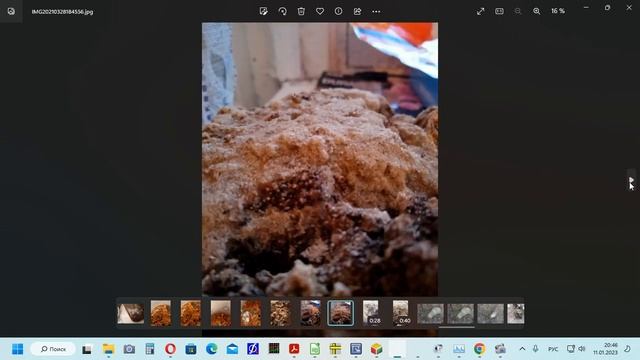Screen dimensions: 640x360
Task: Show file info panel with info icon
Action: [x=338, y=11]
